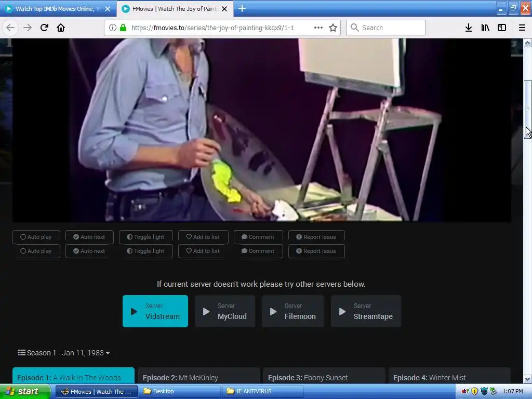Image resolution: width=532 pixels, height=399 pixels.
Task: Click the Joy of Painting video player
Action: 262,130
